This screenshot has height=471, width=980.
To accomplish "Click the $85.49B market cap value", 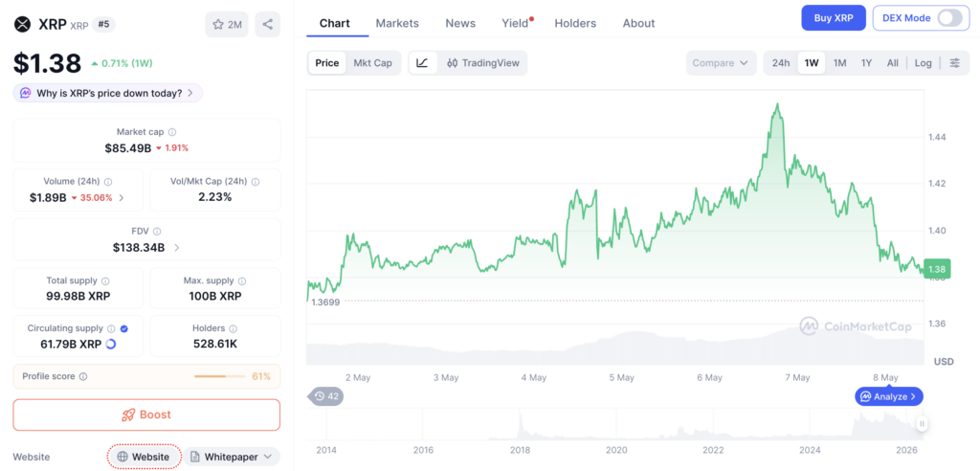I will pos(127,148).
